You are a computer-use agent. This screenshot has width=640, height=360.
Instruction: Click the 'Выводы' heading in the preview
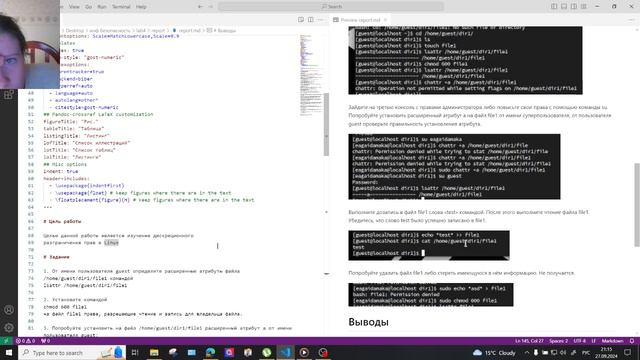click(368, 322)
